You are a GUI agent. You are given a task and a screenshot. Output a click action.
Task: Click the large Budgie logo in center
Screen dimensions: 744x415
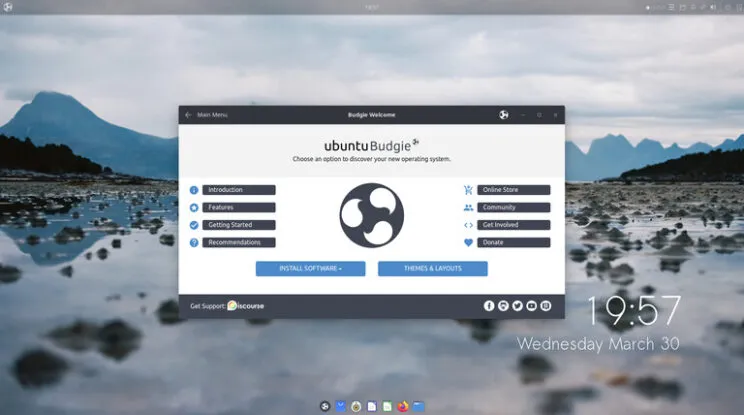372,215
